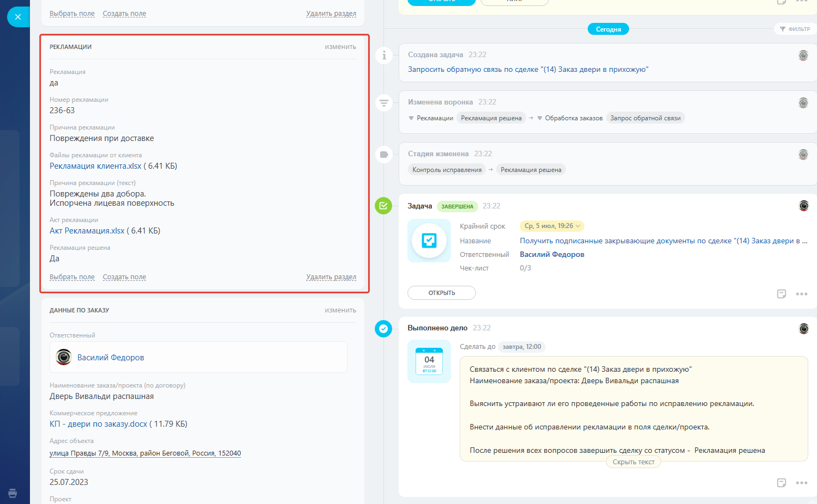The height and width of the screenshot is (504, 817).
Task: Open task link Получить подписанные закрывающие документы
Action: (663, 241)
